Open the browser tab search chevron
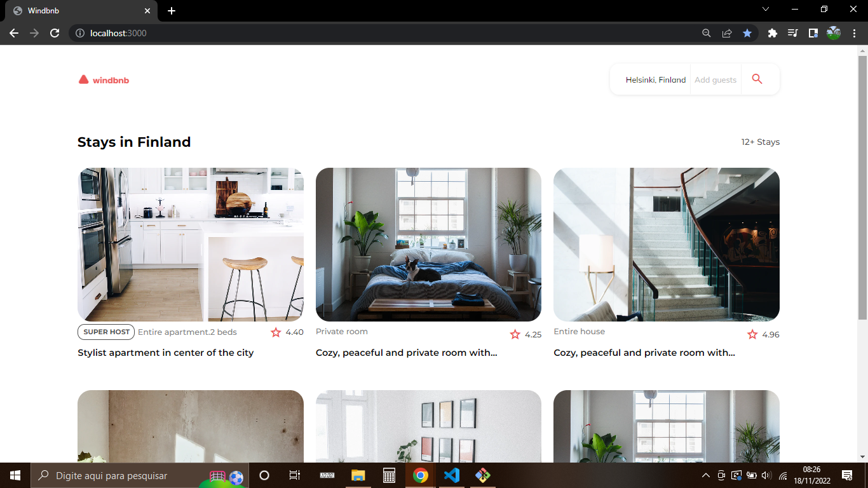Viewport: 868px width, 488px height. [766, 10]
